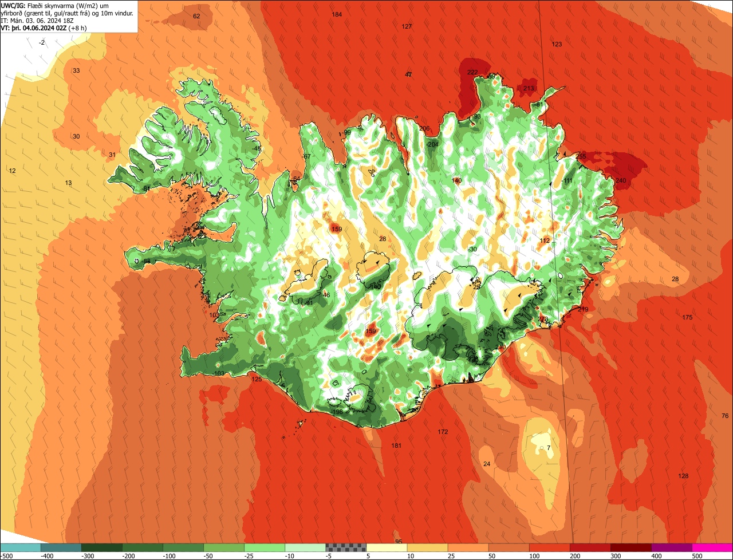Click the initial time line 'IT: Mán. 03. 06. 2024 18Z'
This screenshot has height=560, width=733.
click(38, 20)
